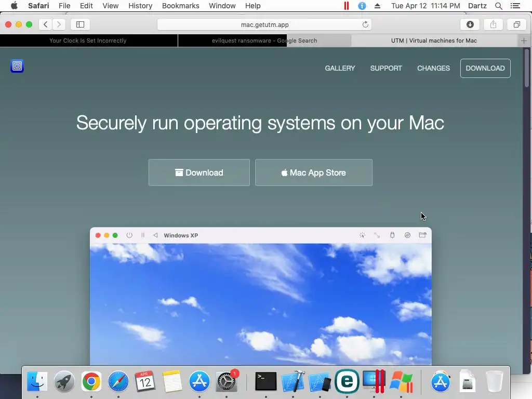Open Spotlight search in menu bar
Image resolution: width=532 pixels, height=399 pixels.
(498, 6)
